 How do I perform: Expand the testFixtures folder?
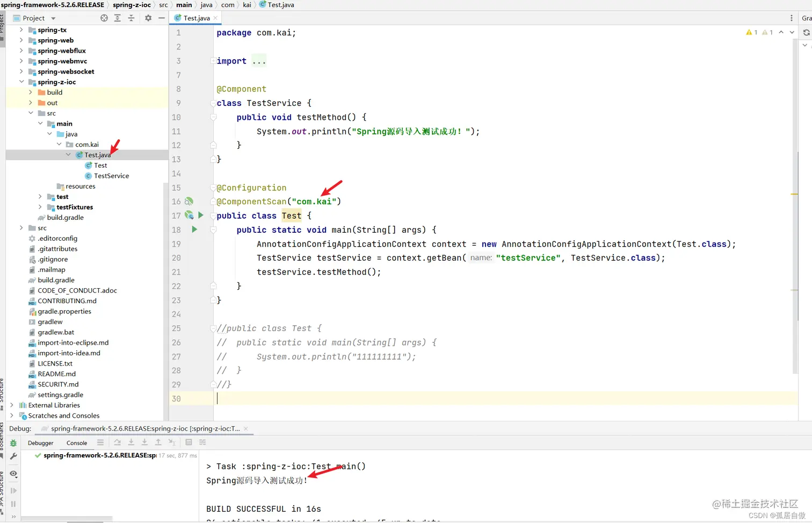40,207
